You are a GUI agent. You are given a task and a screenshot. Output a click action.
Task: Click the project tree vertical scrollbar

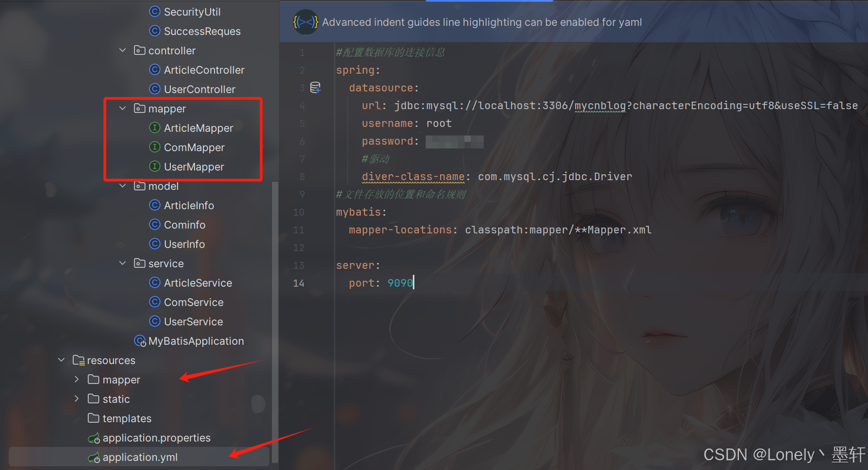(275, 322)
